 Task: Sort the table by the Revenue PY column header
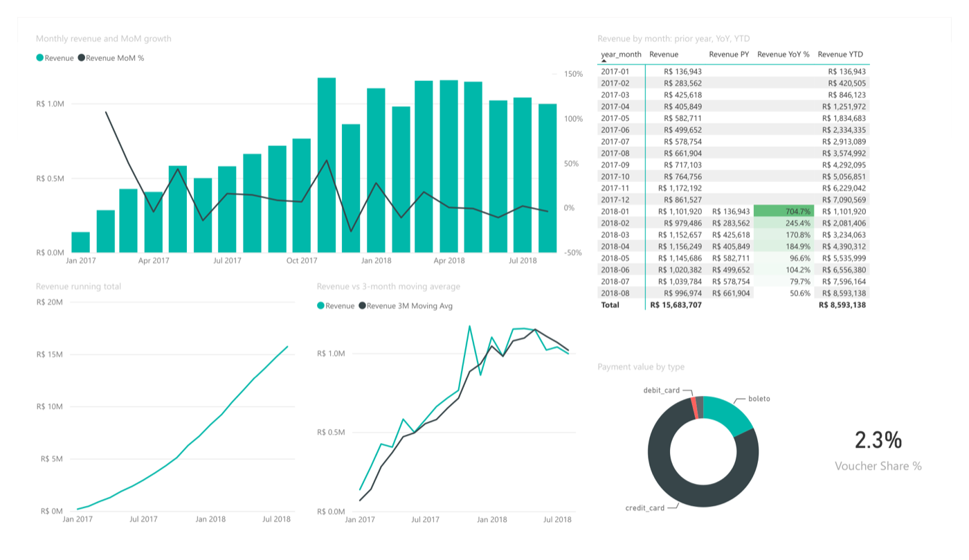coord(729,54)
